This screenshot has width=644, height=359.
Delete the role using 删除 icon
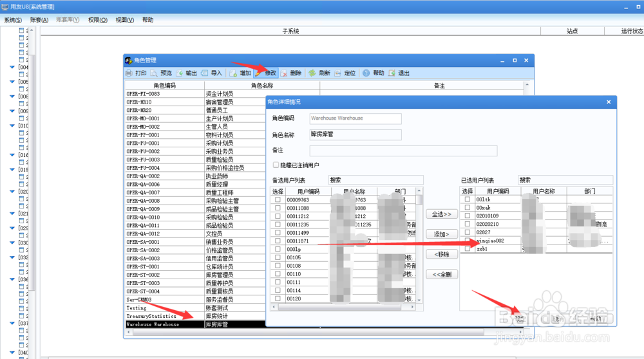[284, 73]
